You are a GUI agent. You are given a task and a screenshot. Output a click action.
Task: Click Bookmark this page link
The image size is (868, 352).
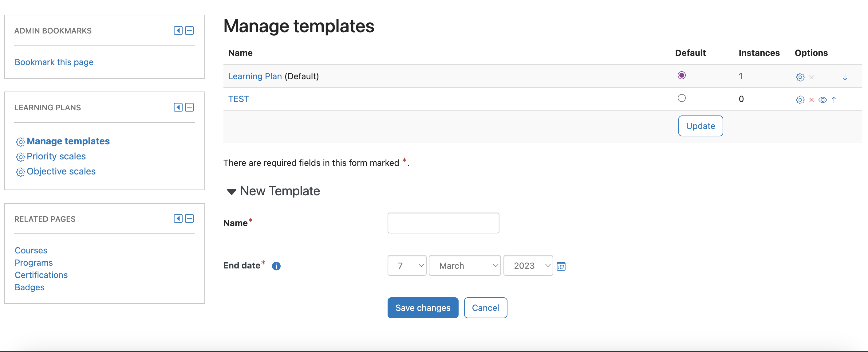54,62
